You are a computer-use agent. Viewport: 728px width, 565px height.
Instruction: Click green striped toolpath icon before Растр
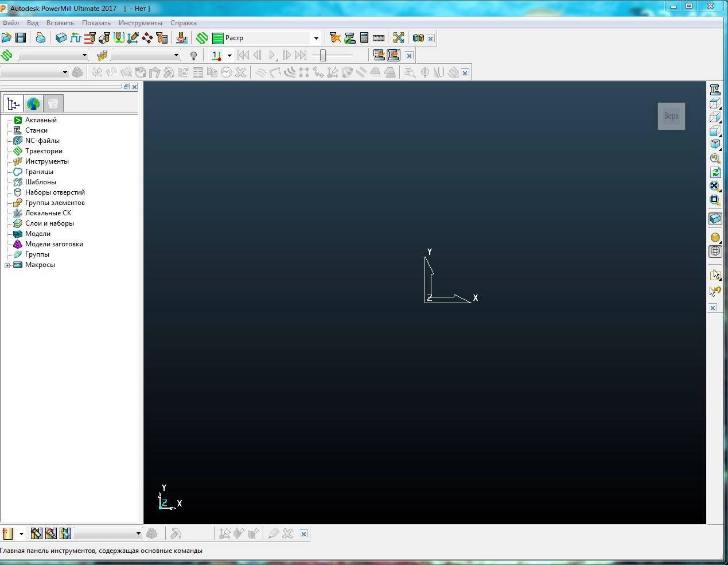pyautogui.click(x=202, y=38)
